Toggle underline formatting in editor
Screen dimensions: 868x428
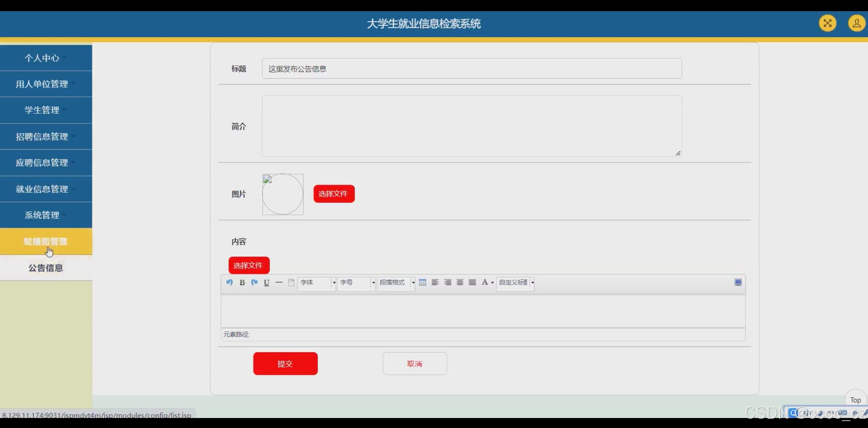tap(267, 283)
